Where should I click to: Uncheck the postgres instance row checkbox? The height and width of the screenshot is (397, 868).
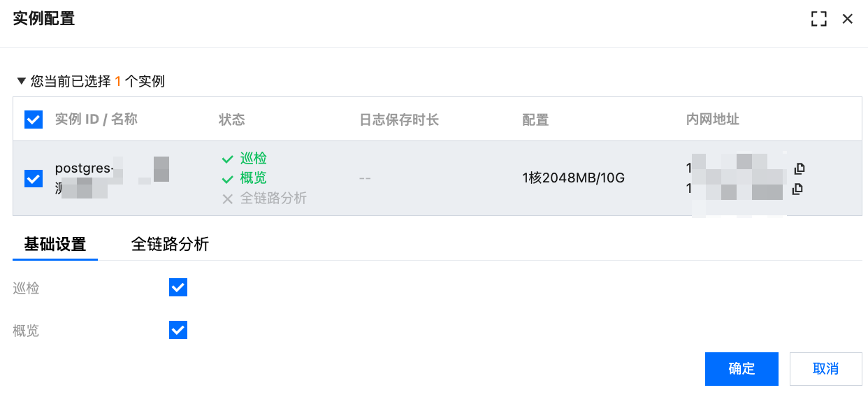pos(34,179)
